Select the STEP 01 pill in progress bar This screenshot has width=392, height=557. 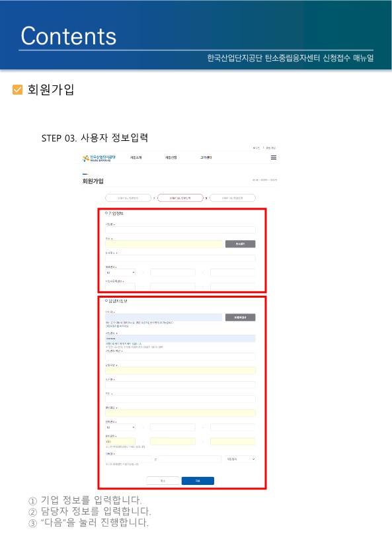coord(128,198)
